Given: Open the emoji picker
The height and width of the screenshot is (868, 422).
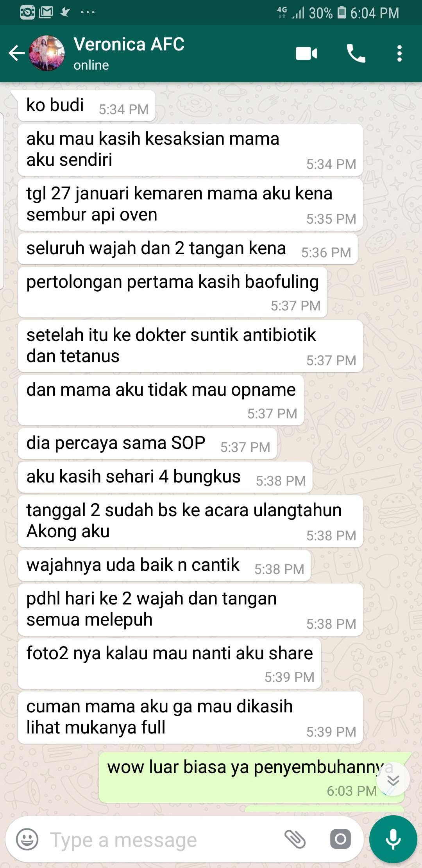Looking at the screenshot, I should tap(27, 839).
